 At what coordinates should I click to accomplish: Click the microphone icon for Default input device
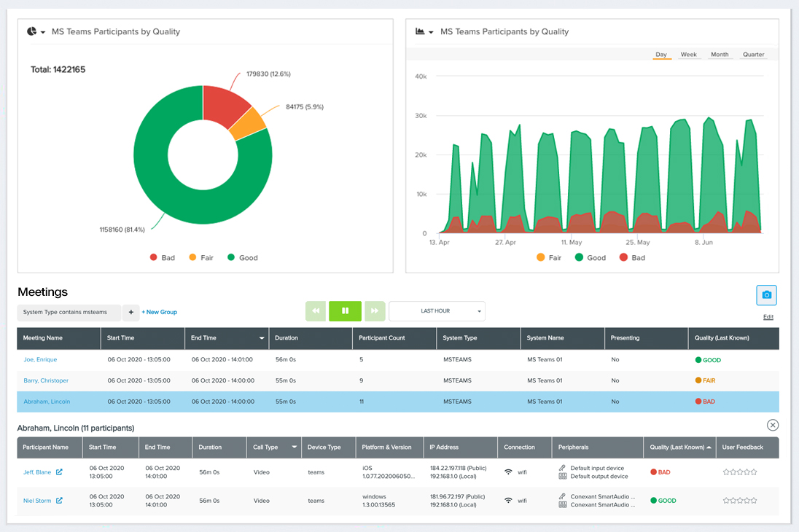pos(562,468)
